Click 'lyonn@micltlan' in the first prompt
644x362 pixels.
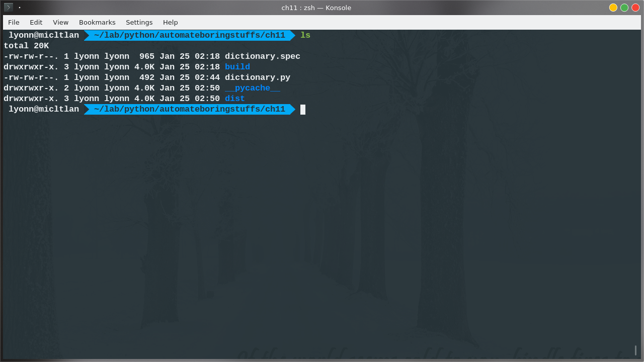[x=44, y=35]
